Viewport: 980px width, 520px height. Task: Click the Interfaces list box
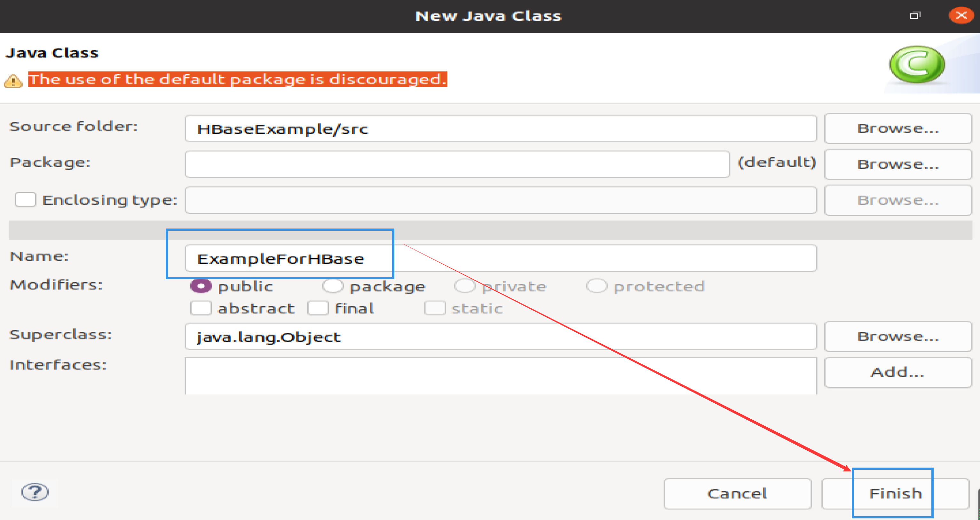pos(501,376)
